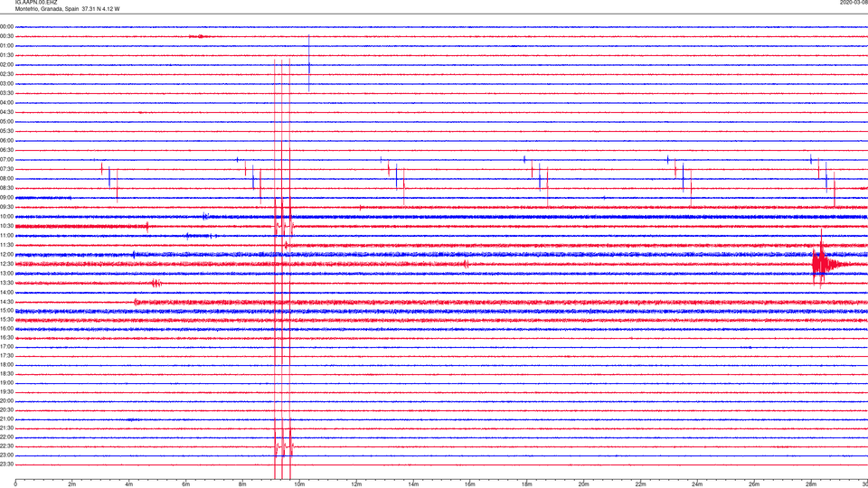Click the 22m tick on the minute axis
This screenshot has height=488, width=868.
(x=640, y=484)
